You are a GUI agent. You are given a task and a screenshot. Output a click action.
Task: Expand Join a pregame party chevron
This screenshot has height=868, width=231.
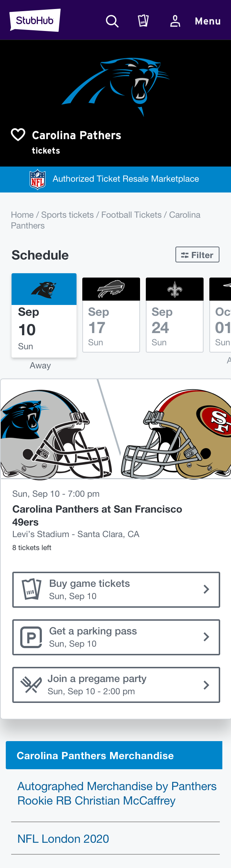coord(206,685)
